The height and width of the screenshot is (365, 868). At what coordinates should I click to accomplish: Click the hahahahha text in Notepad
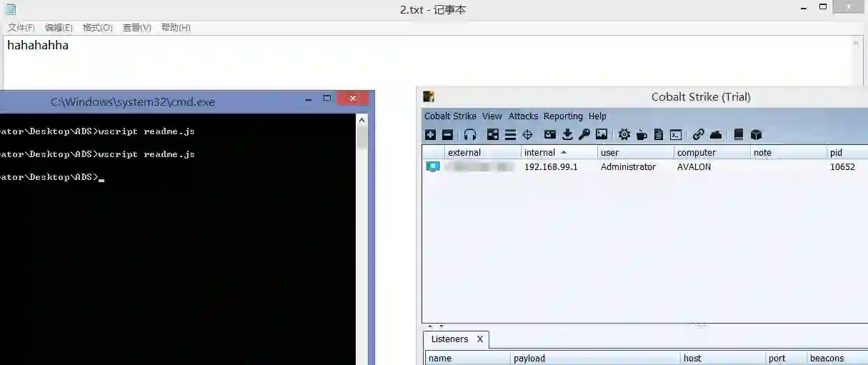38,45
